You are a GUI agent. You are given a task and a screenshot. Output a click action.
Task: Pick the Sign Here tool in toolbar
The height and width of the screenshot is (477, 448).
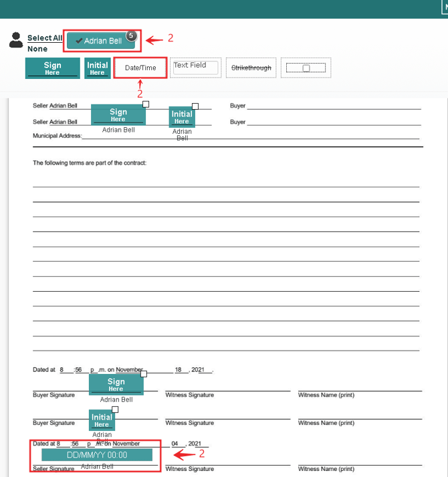click(x=52, y=68)
